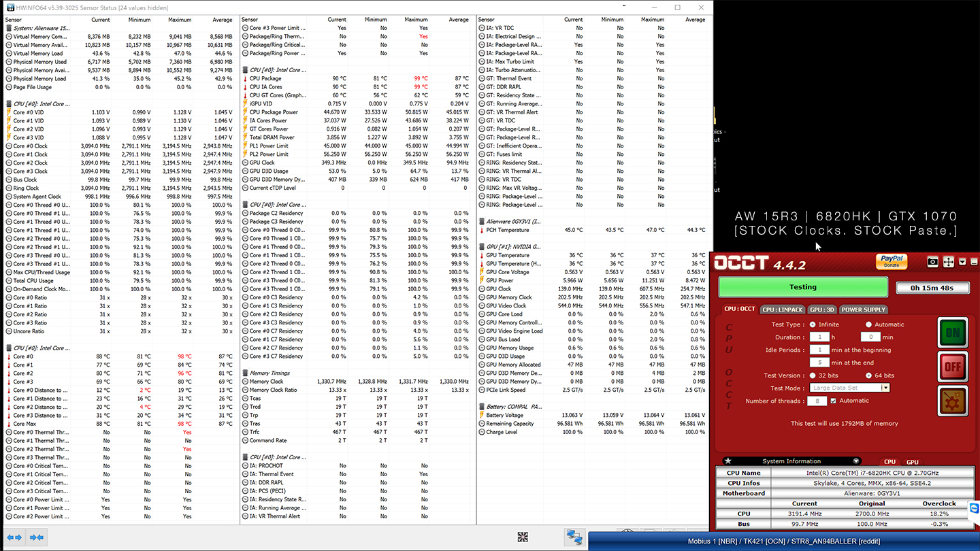Select the Charge Level sensor row
980x551 pixels.
point(593,432)
